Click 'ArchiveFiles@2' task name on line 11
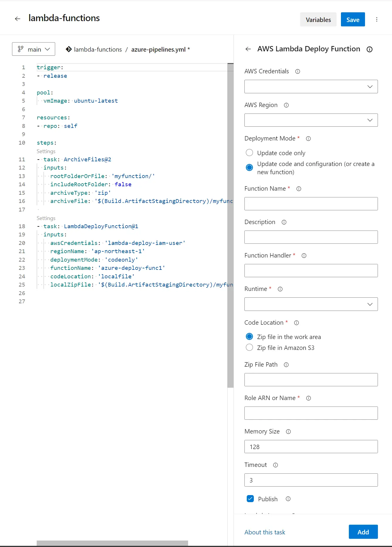Screen dimensions: 392x547 click(87, 159)
